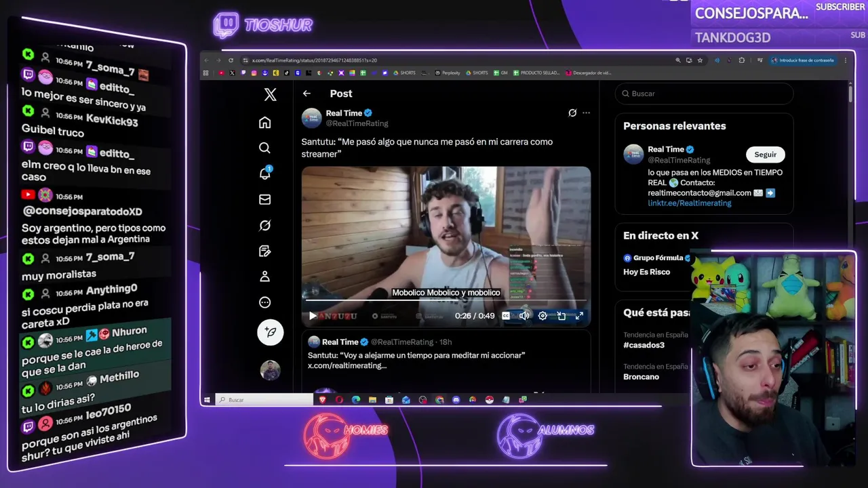
Task: Open the More options circle in sidebar
Action: pos(265,302)
